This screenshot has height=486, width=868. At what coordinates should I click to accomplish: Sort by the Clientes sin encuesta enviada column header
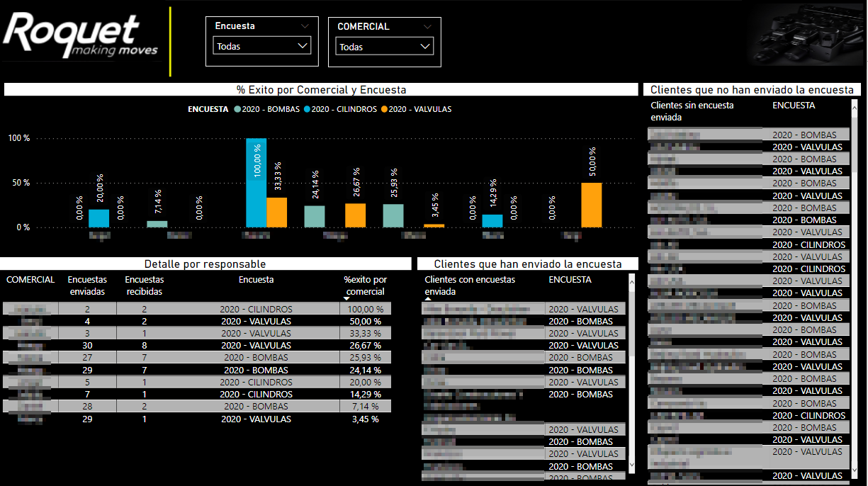(692, 111)
